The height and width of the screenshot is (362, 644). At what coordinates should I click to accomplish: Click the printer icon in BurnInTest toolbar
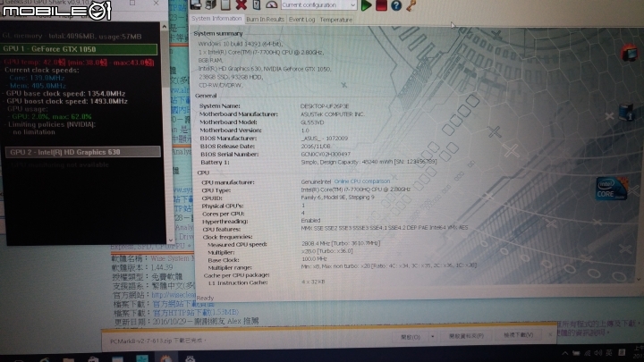pos(211,5)
